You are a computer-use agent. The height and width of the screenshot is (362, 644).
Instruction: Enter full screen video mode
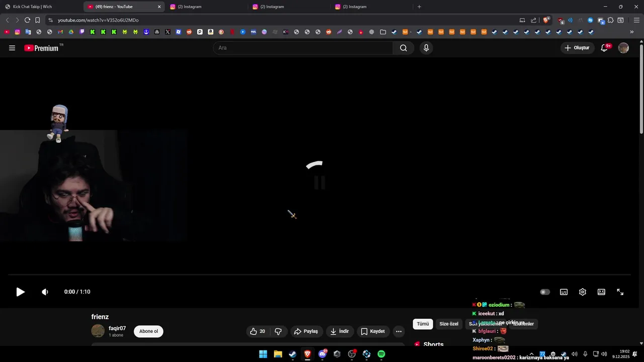click(x=620, y=292)
